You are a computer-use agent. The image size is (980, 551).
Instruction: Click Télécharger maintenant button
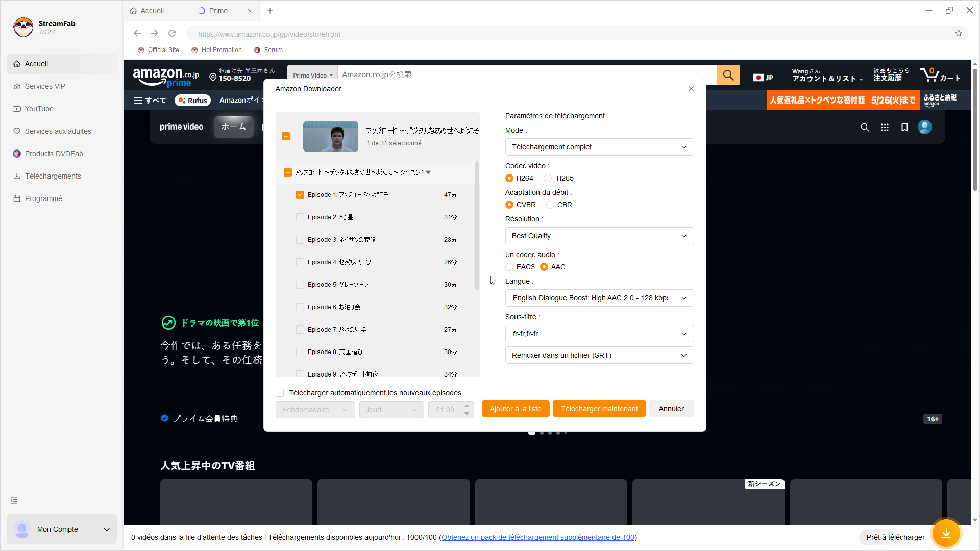(599, 409)
